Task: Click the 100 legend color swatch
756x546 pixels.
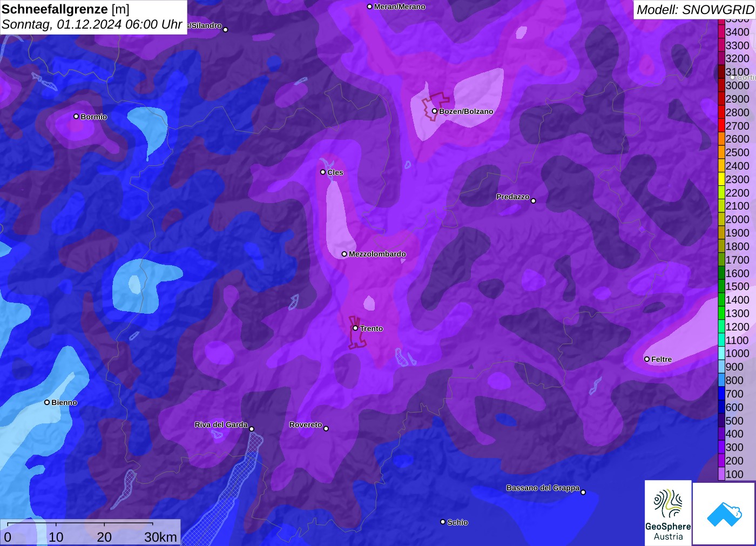Action: pos(721,474)
